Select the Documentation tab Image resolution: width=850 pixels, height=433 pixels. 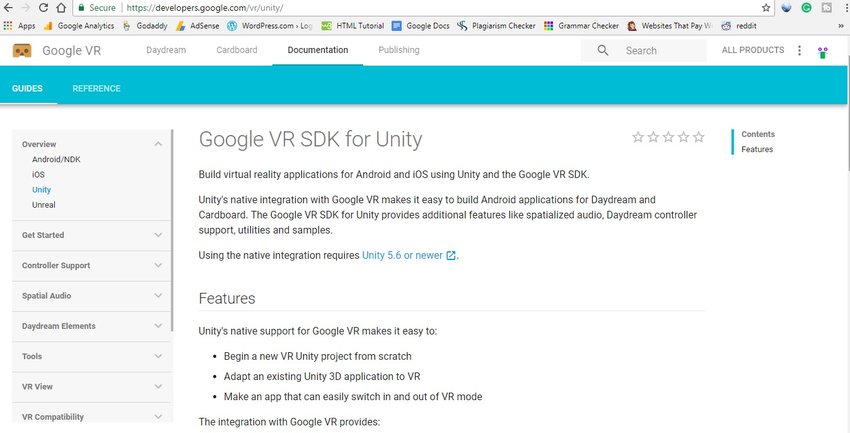[x=318, y=50]
